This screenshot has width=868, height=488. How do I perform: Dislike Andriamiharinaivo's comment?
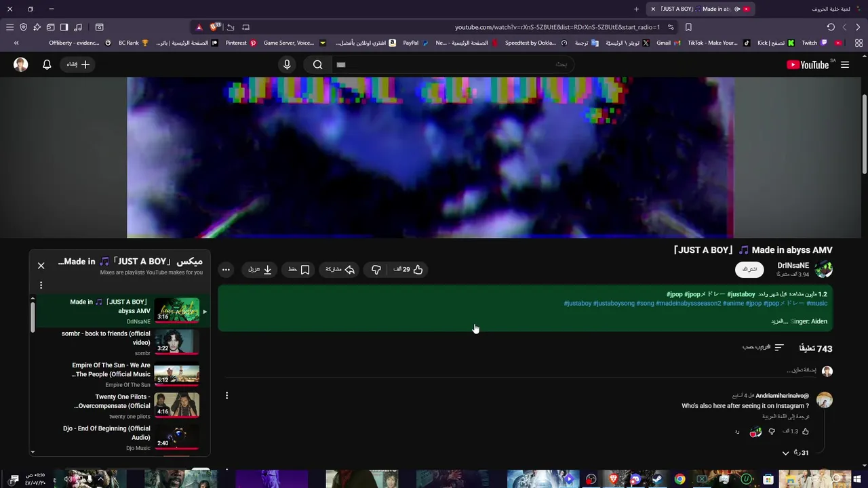pyautogui.click(x=772, y=431)
